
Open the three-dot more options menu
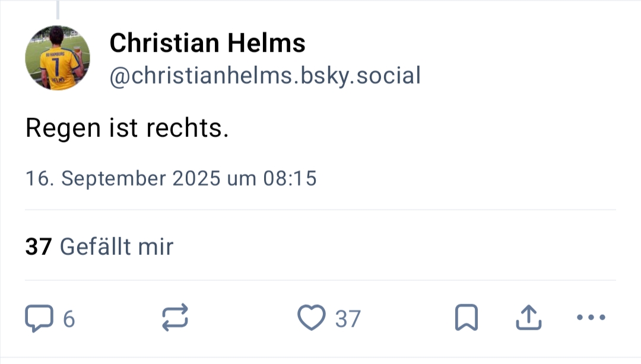click(x=591, y=318)
